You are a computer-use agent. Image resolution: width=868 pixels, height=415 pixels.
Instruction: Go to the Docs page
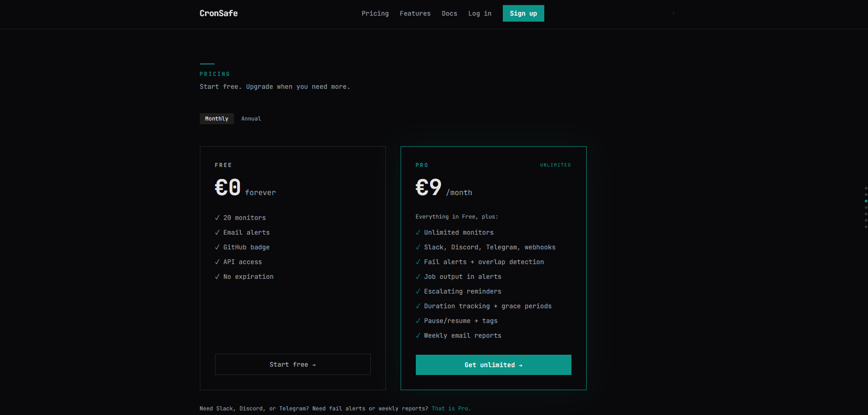(449, 13)
